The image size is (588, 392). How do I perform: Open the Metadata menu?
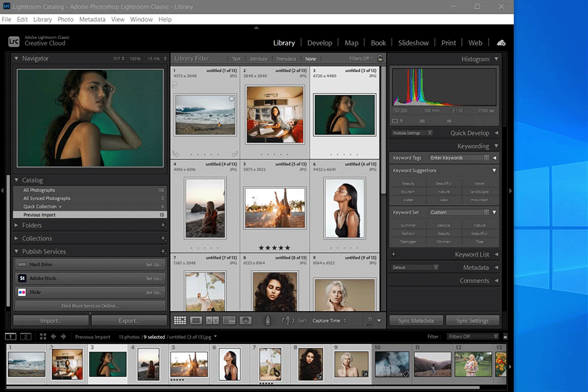[92, 19]
